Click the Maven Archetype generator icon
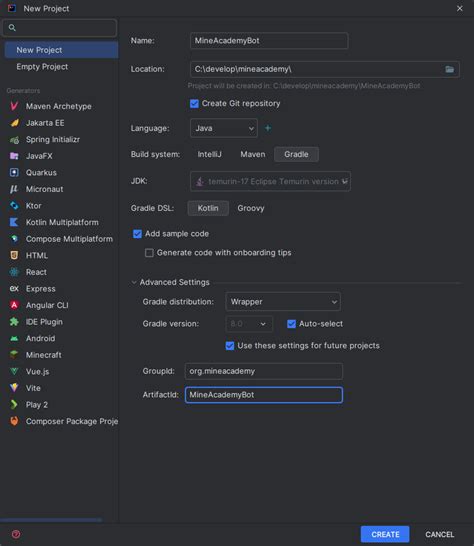 coord(14,106)
